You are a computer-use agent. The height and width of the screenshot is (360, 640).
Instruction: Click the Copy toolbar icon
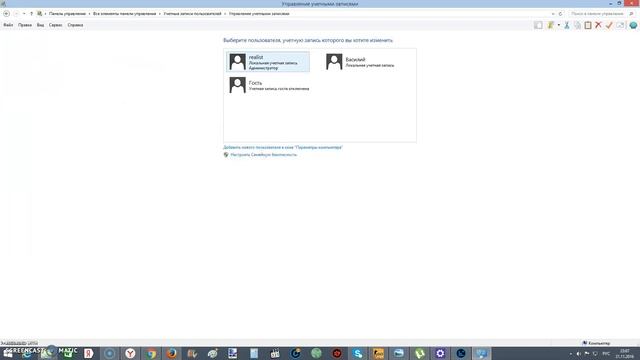click(577, 25)
